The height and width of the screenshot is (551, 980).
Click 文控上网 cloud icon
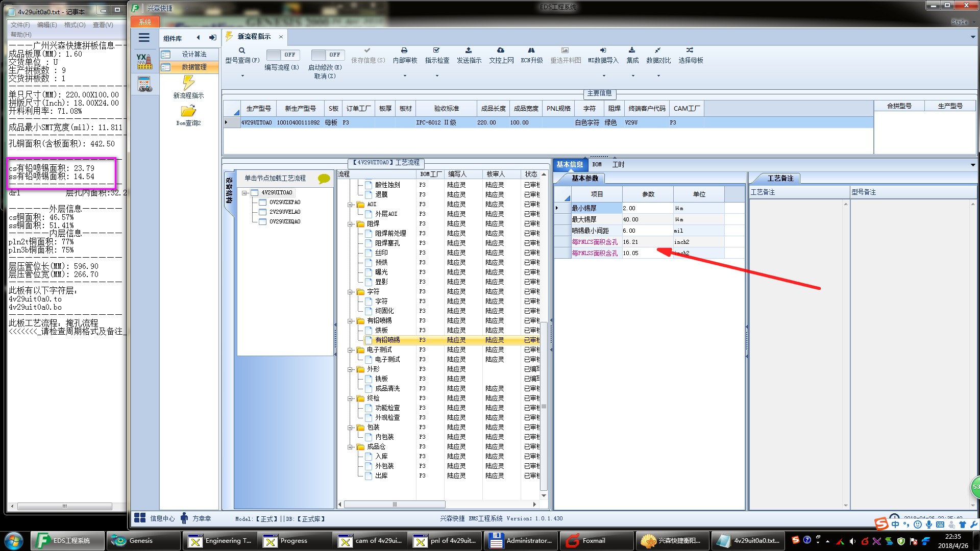pyautogui.click(x=501, y=51)
